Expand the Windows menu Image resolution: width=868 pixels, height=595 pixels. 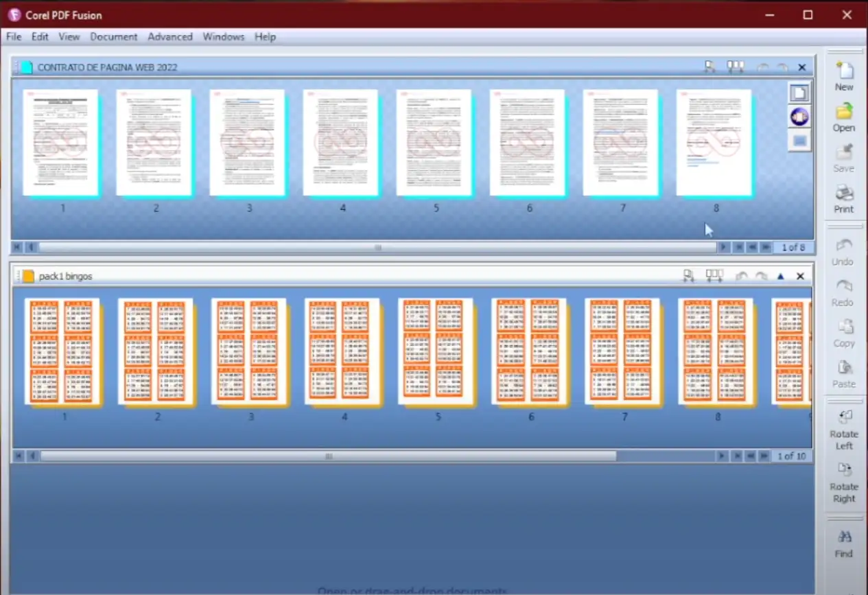[x=223, y=37]
